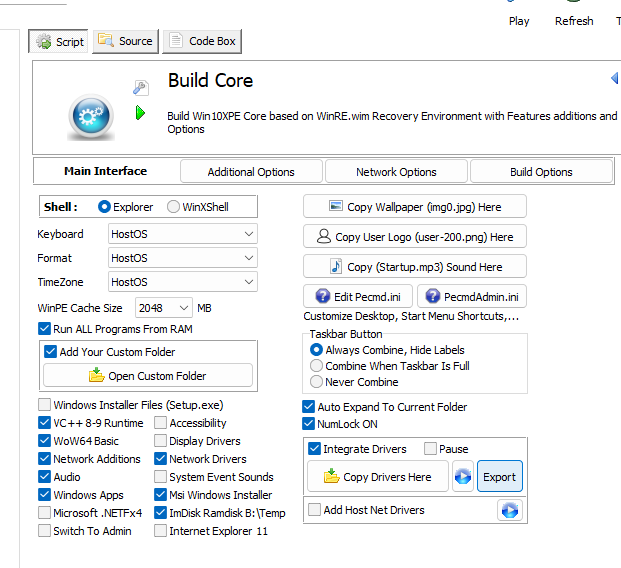621x568 pixels.
Task: Click the blue back arrow beside Build Core
Action: 615,78
